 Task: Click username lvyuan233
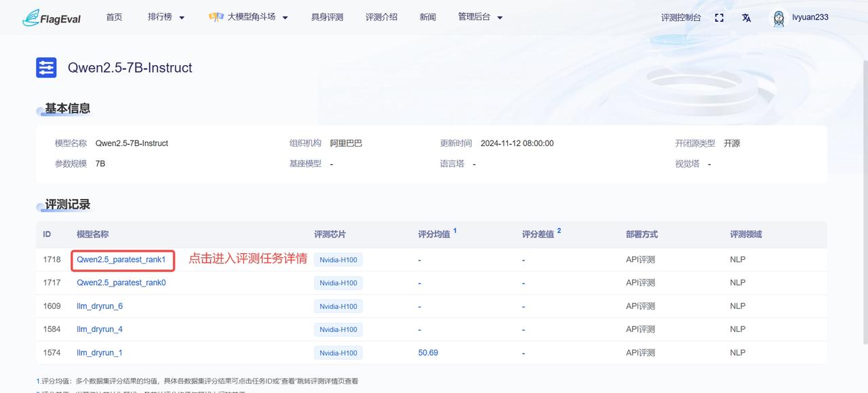[810, 18]
